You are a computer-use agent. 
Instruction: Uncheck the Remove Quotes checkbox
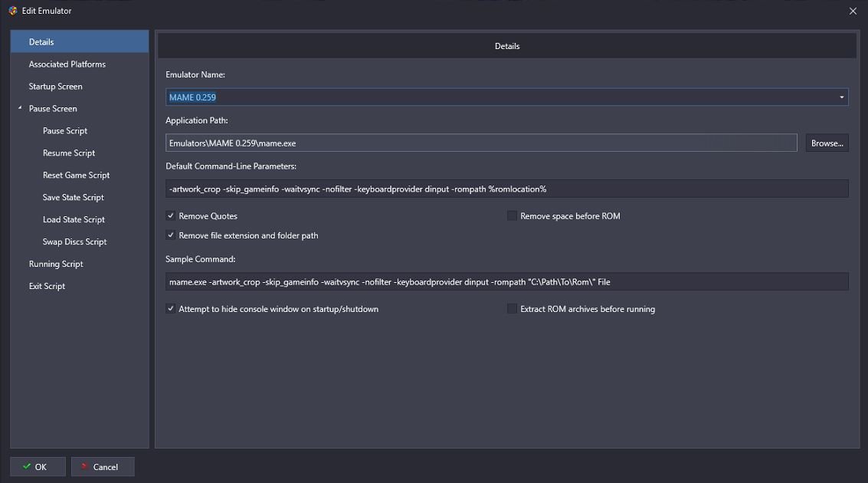point(171,216)
